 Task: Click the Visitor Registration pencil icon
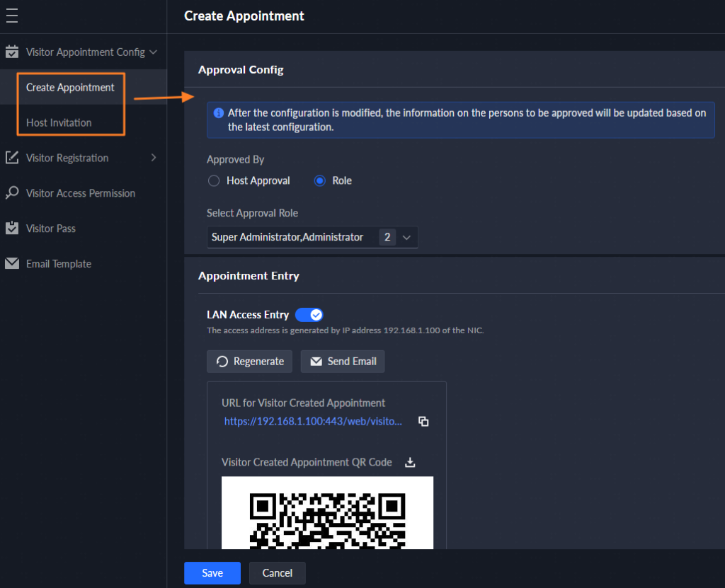tap(12, 158)
